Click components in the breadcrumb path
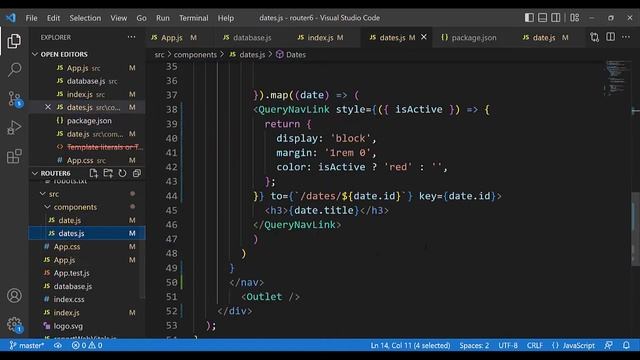Viewport: 640px width, 360px height. pos(195,55)
